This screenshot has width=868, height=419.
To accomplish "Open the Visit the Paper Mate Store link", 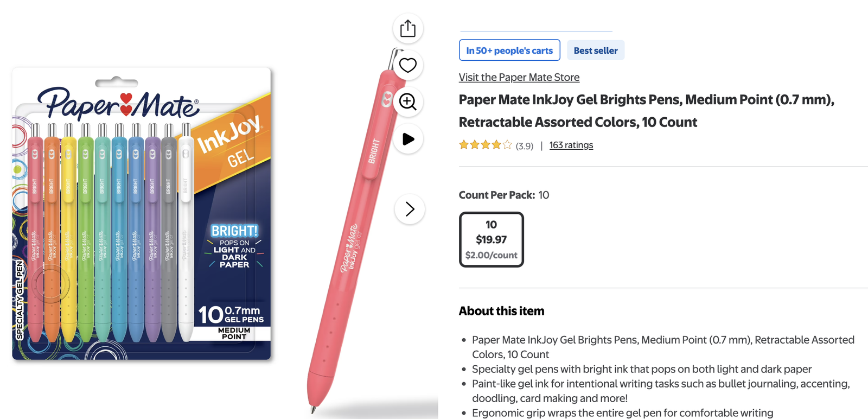I will pyautogui.click(x=519, y=77).
